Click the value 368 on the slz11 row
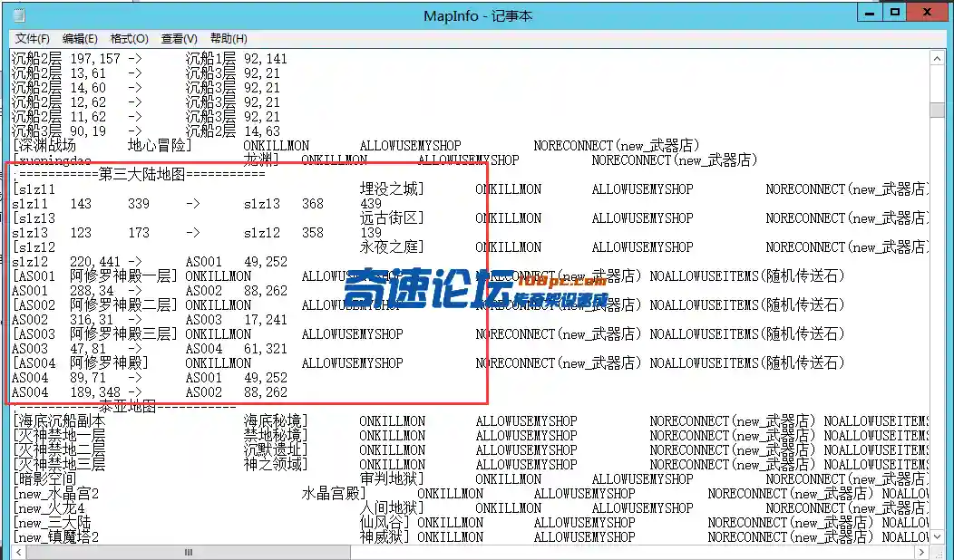The width and height of the screenshot is (954, 560). [313, 204]
